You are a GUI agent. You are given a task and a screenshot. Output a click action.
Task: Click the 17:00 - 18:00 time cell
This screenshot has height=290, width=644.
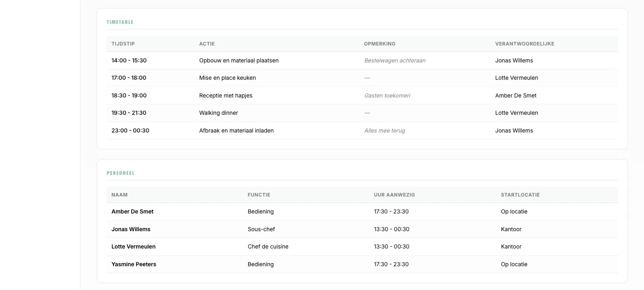[129, 78]
